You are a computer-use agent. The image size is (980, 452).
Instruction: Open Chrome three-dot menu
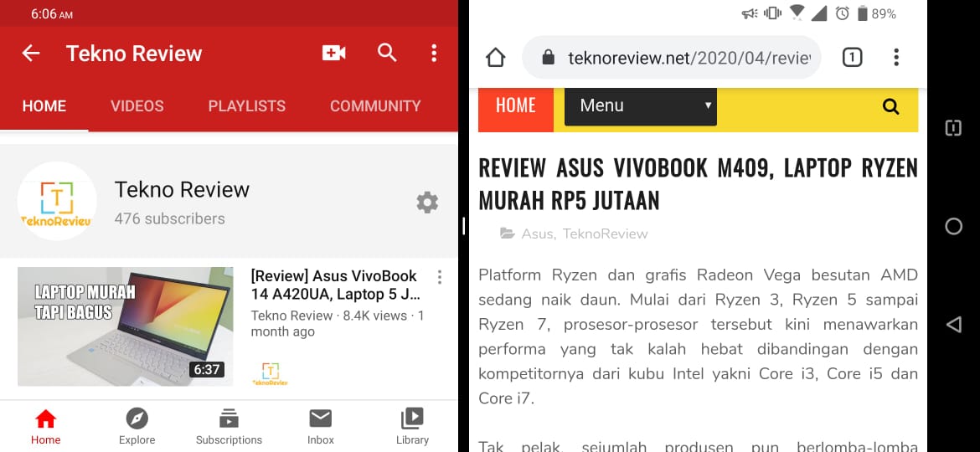(x=895, y=58)
